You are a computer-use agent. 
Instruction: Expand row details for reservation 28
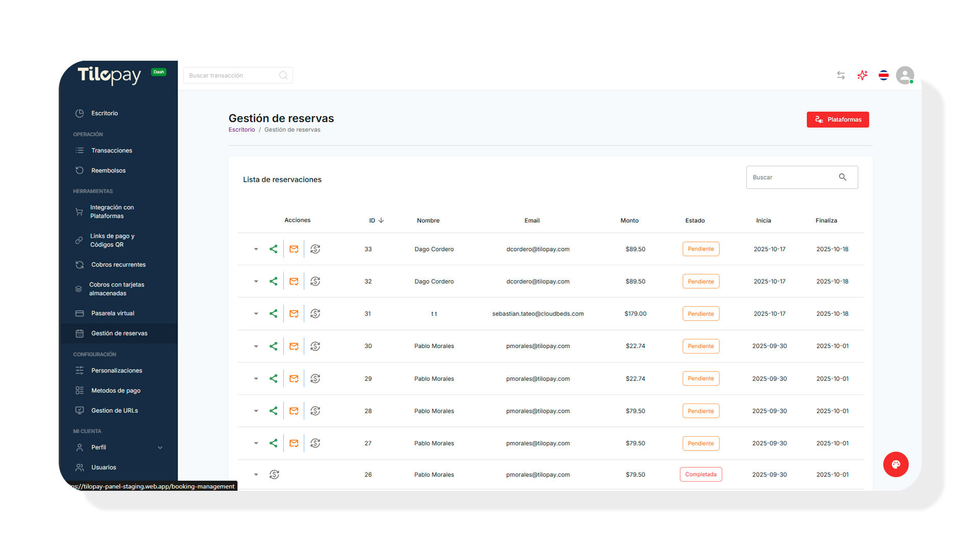tap(256, 411)
